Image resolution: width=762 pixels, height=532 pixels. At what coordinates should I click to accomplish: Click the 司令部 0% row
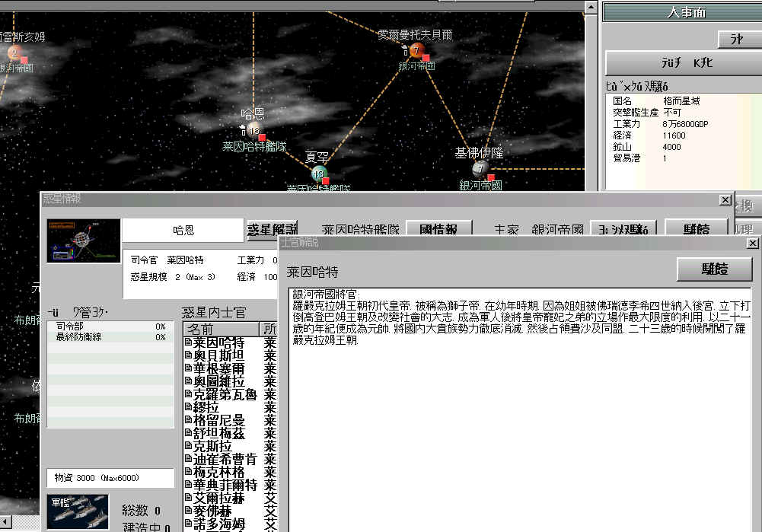click(110, 326)
